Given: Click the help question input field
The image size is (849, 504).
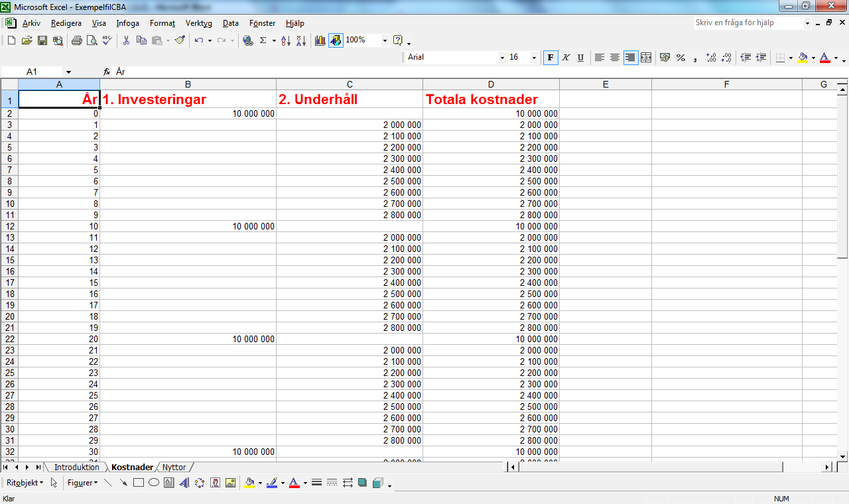Looking at the screenshot, I should 748,23.
